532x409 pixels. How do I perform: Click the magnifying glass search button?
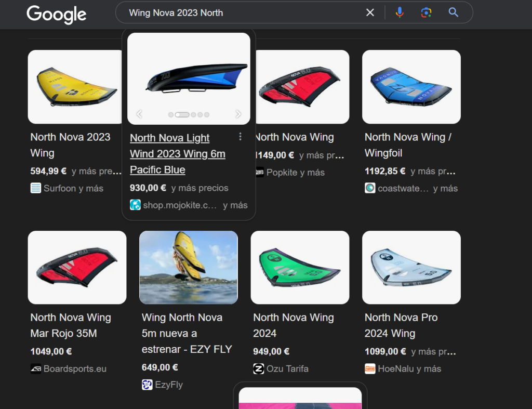click(453, 12)
